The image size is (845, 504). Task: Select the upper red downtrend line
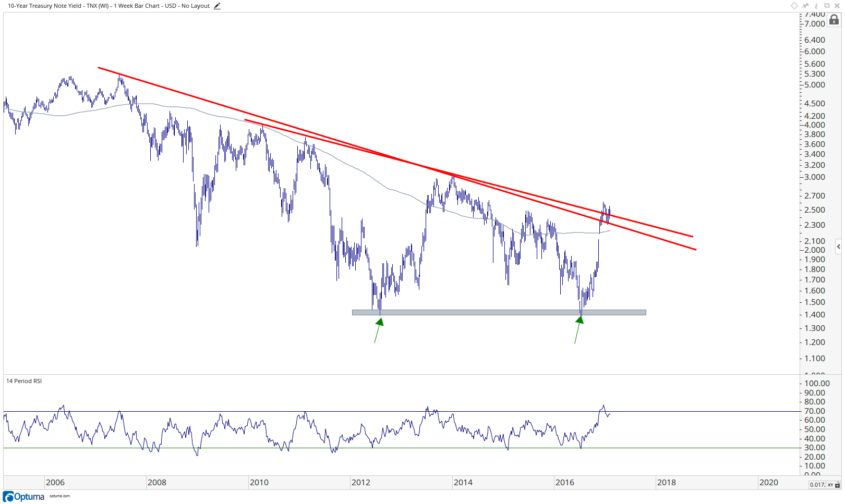pyautogui.click(x=395, y=152)
